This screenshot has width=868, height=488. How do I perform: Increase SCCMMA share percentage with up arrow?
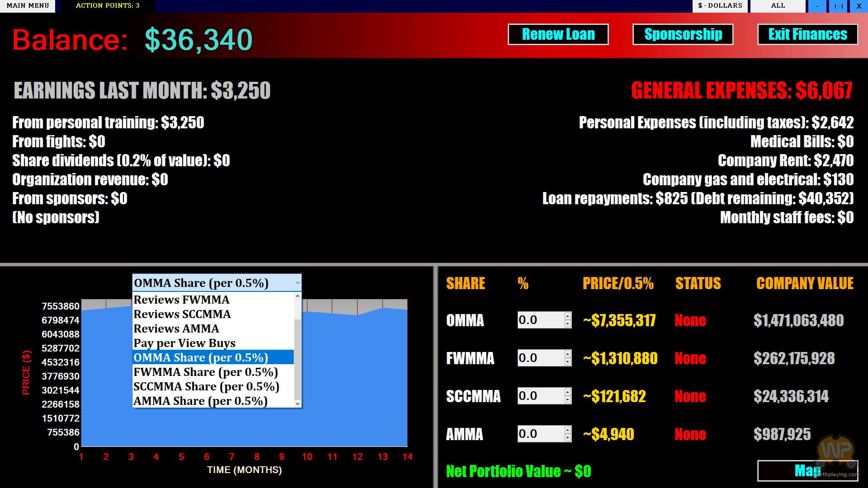[567, 392]
